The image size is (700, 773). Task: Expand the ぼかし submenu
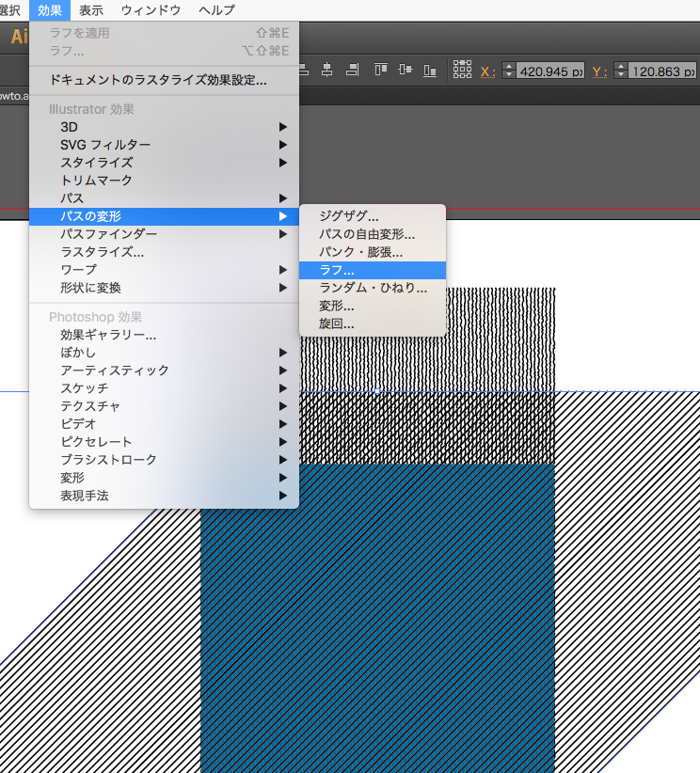pos(165,353)
